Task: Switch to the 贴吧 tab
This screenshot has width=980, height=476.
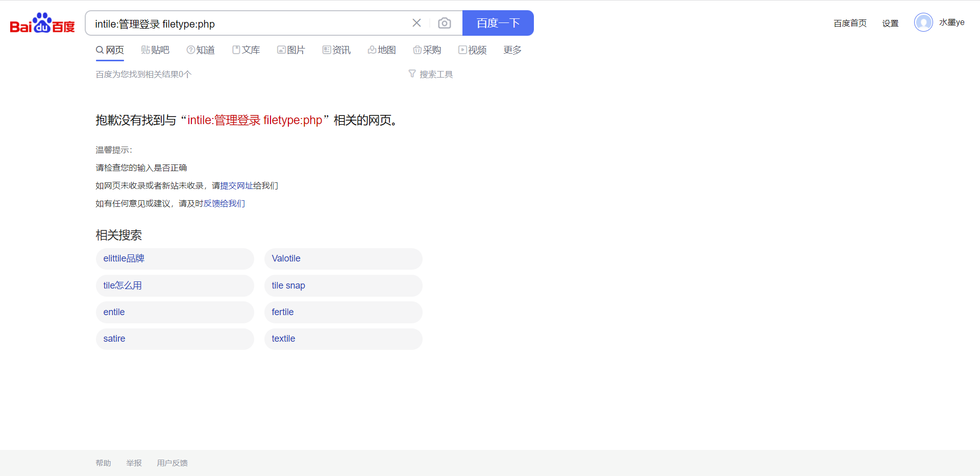Action: [x=155, y=50]
